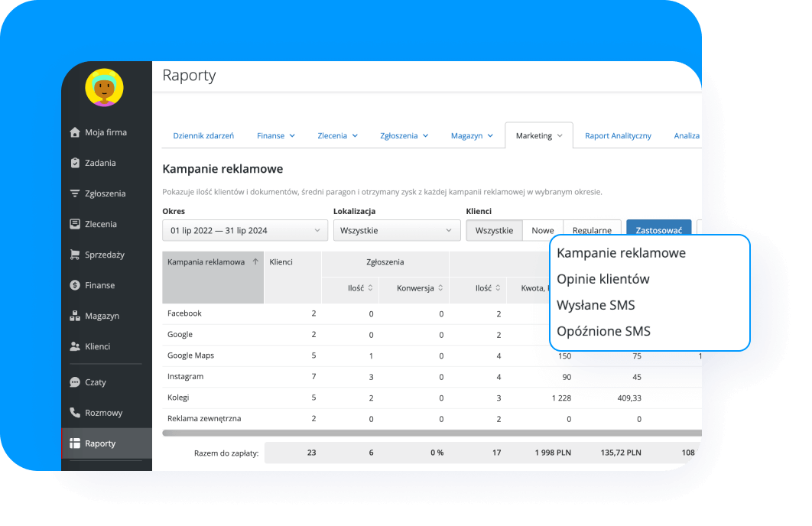The width and height of the screenshot is (812, 526).
Task: Open the Zgłoszenia section in sidebar
Action: (x=107, y=193)
